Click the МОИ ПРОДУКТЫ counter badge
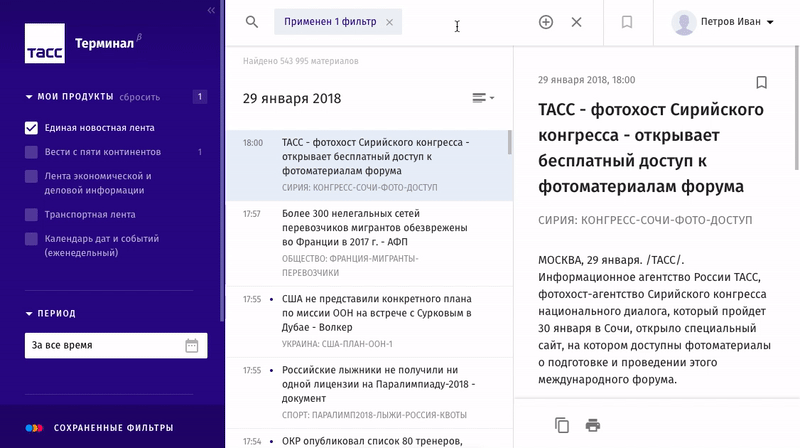Viewport: 800px width, 448px height. pos(199,96)
